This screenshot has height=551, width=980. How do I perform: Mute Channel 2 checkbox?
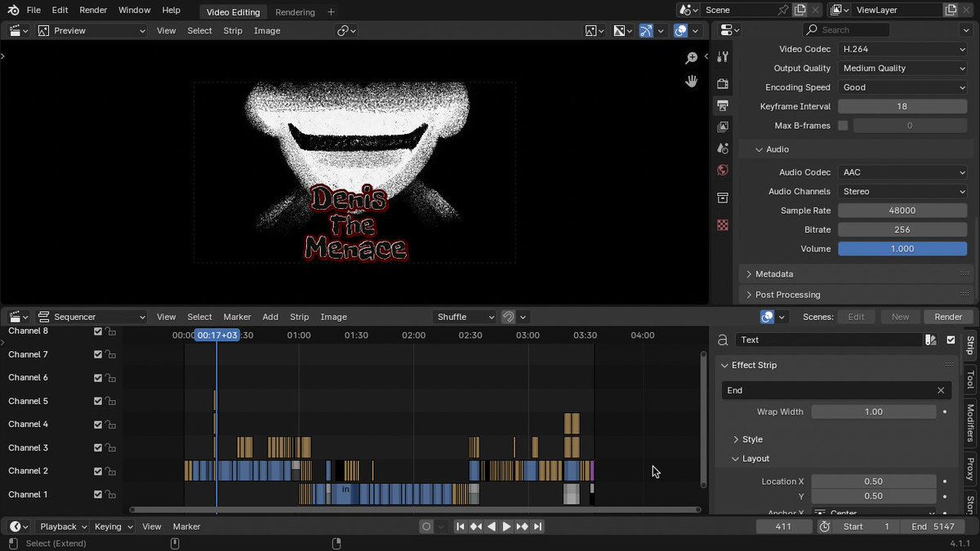pos(98,471)
